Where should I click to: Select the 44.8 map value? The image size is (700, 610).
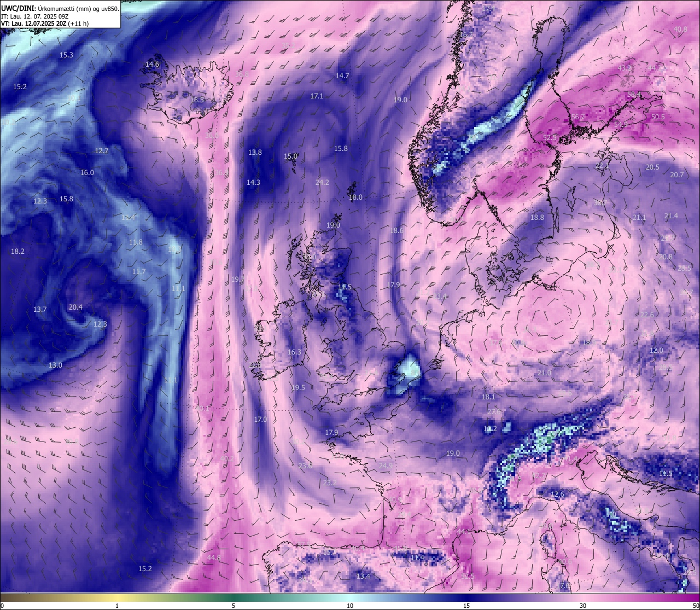click(214, 557)
